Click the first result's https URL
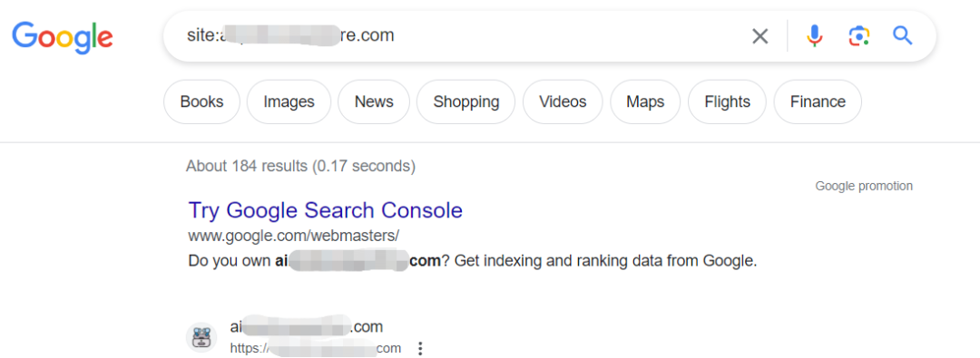Screen dimensions: 980x358 (x=316, y=348)
